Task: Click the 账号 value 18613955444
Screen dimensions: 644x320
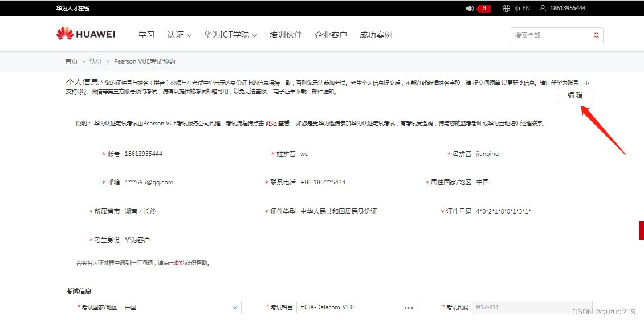Action: [x=144, y=154]
